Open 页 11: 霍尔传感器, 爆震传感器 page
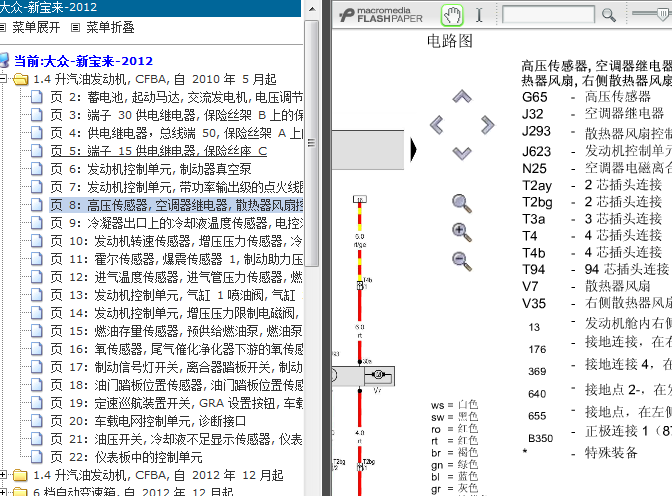This screenshot has height=496, width=672. point(177,259)
